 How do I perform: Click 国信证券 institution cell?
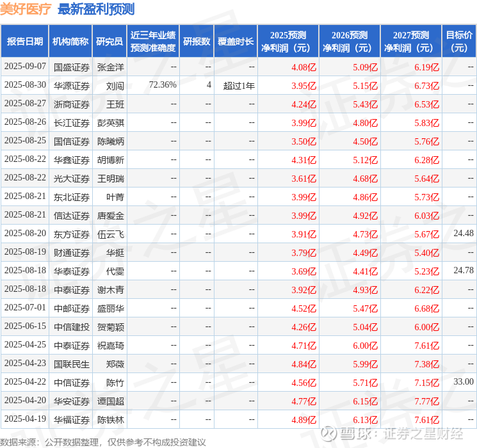pos(72,141)
